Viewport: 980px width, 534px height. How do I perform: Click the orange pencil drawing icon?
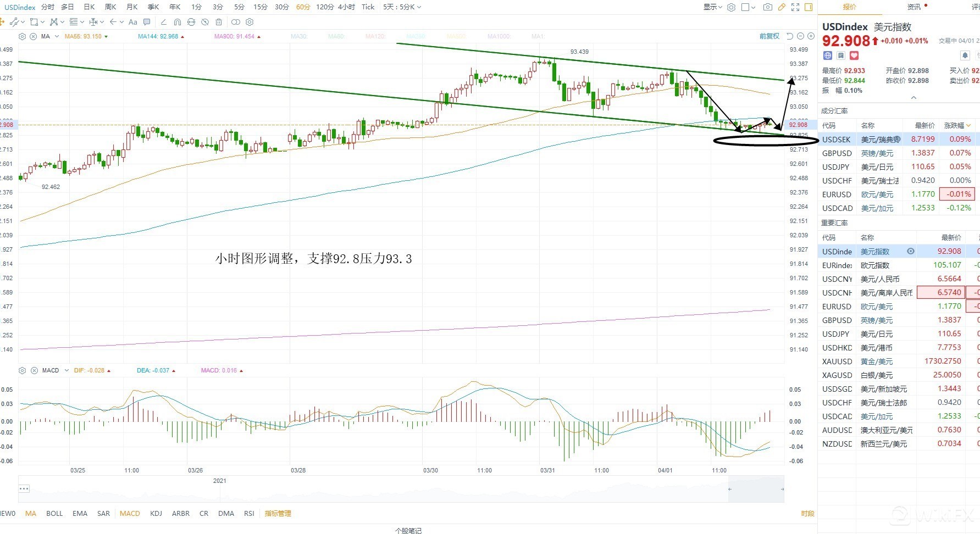[x=782, y=7]
